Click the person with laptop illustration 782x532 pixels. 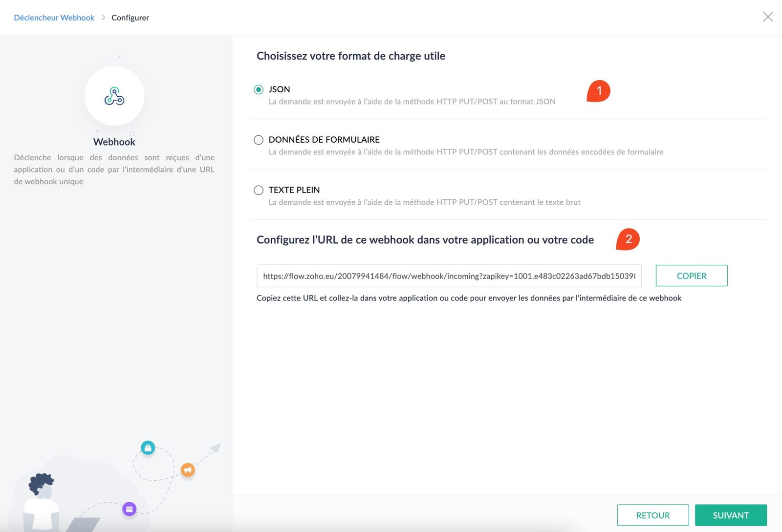tap(44, 503)
